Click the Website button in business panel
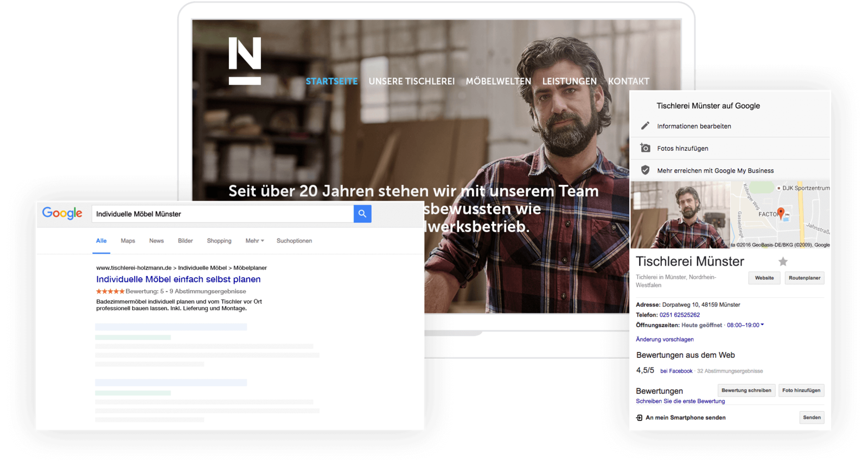 coord(764,278)
